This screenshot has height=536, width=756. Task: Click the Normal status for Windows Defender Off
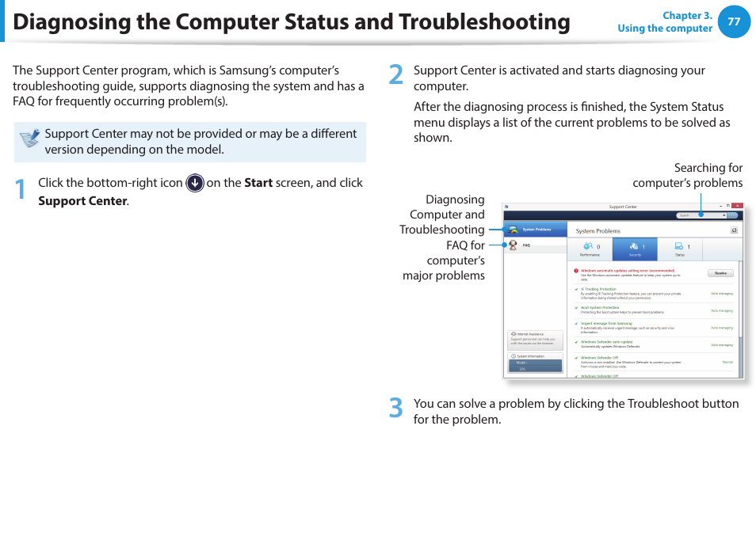pos(727,362)
